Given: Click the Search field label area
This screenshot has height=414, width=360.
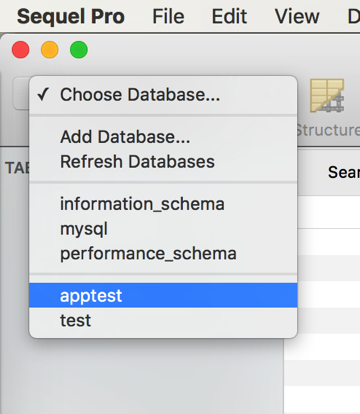Looking at the screenshot, I should [344, 172].
